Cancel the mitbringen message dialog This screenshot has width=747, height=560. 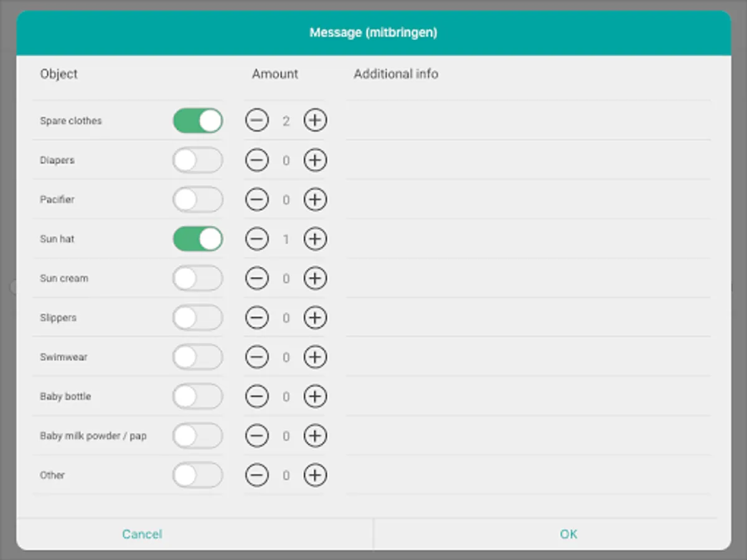[142, 534]
